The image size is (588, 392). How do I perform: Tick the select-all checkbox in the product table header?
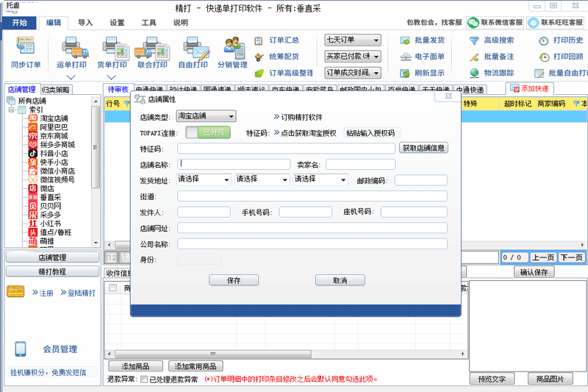click(112, 288)
